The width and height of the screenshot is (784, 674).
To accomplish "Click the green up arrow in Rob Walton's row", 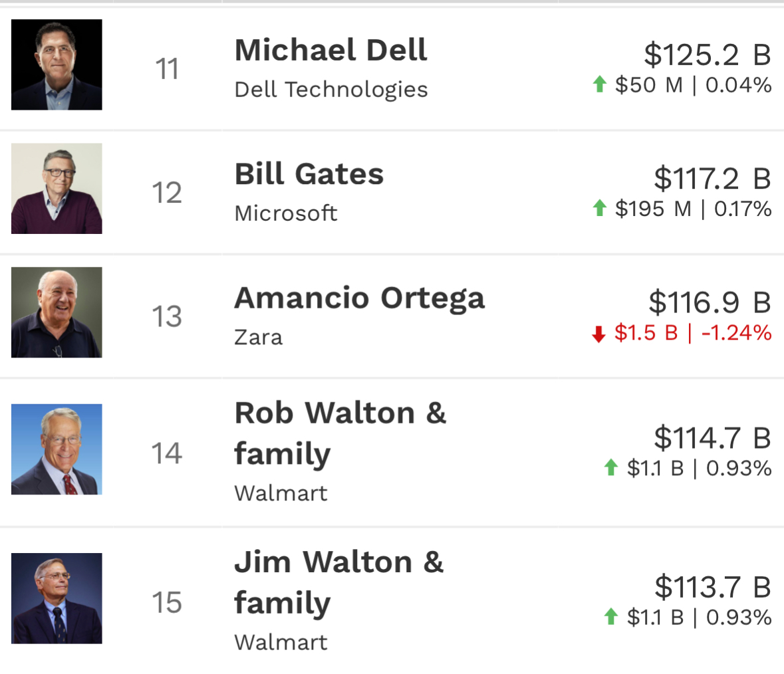I will click(610, 468).
